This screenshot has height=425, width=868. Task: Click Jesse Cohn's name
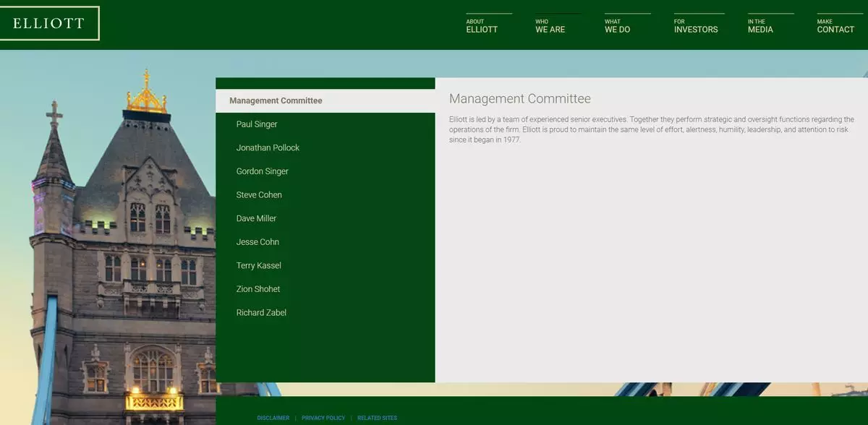click(x=258, y=242)
